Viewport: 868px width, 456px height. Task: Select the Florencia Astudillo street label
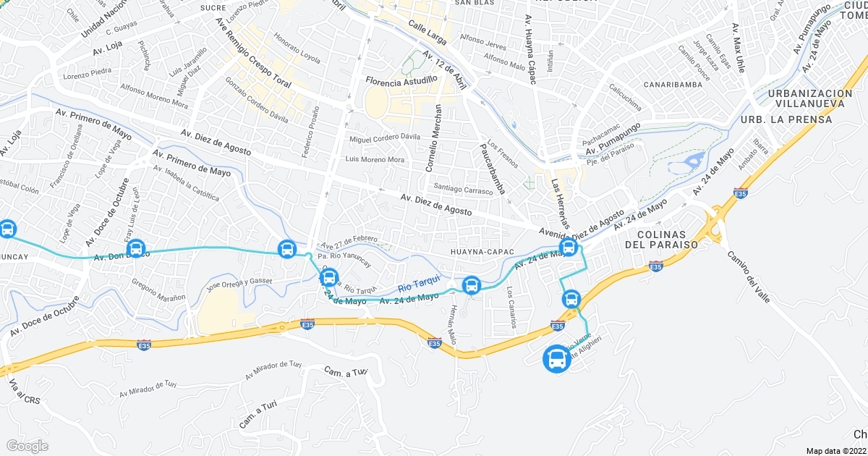pyautogui.click(x=402, y=80)
